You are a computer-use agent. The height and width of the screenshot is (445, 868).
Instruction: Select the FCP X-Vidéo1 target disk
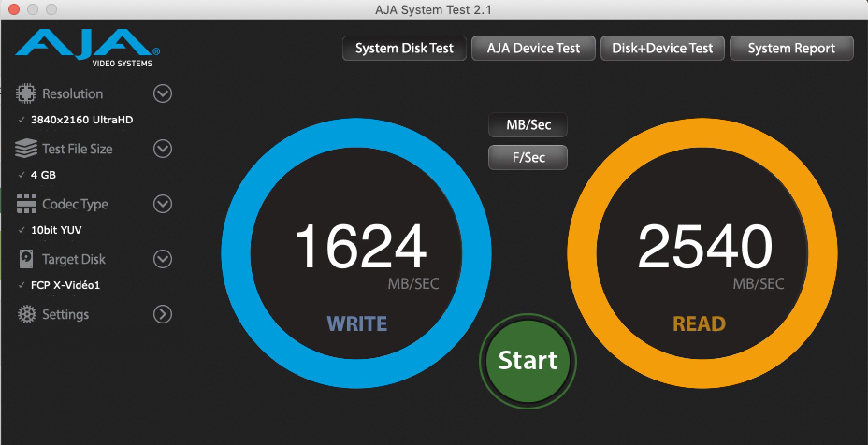[x=65, y=285]
